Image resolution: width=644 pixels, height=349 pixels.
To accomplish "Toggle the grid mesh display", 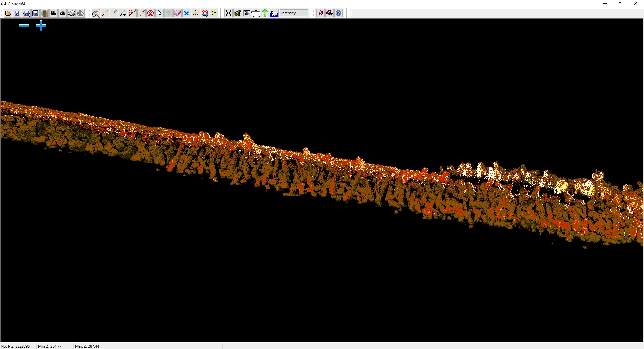I will click(x=256, y=13).
